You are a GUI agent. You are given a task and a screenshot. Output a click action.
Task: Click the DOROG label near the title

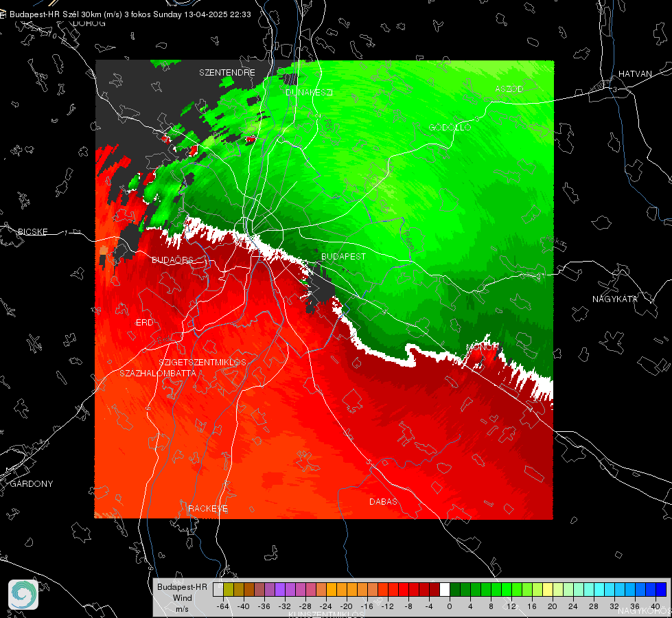coord(89,23)
